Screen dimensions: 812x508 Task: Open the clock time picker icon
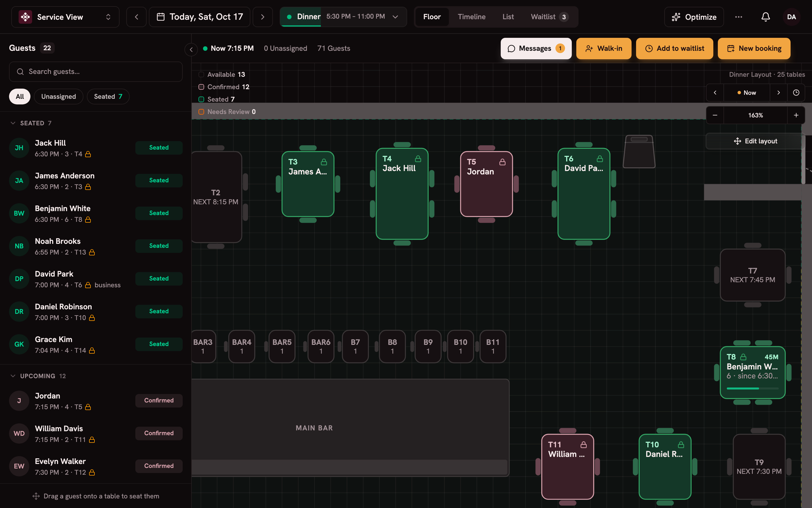(x=796, y=93)
